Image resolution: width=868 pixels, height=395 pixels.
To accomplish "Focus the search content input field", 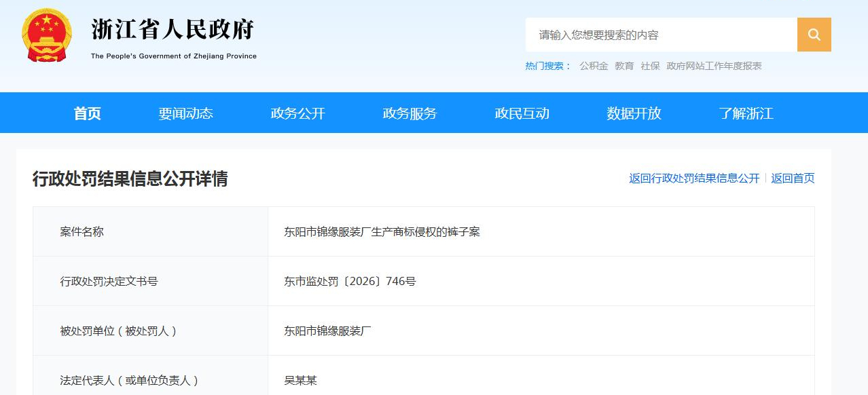I will coord(662,35).
